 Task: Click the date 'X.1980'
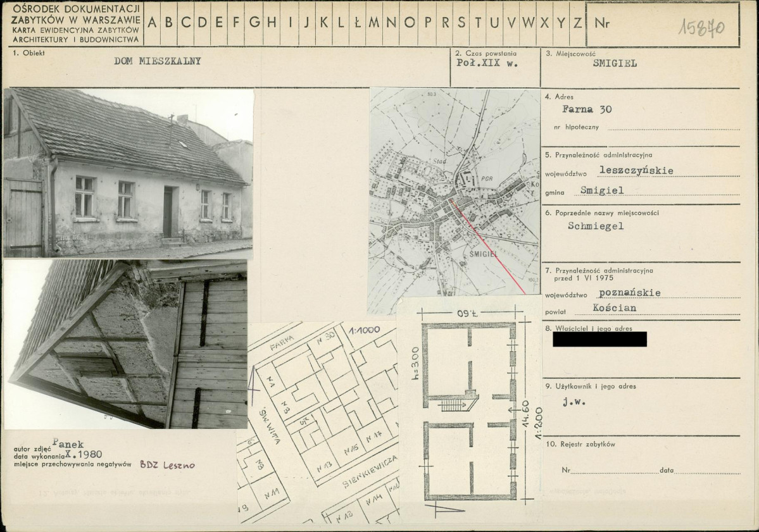coord(84,454)
